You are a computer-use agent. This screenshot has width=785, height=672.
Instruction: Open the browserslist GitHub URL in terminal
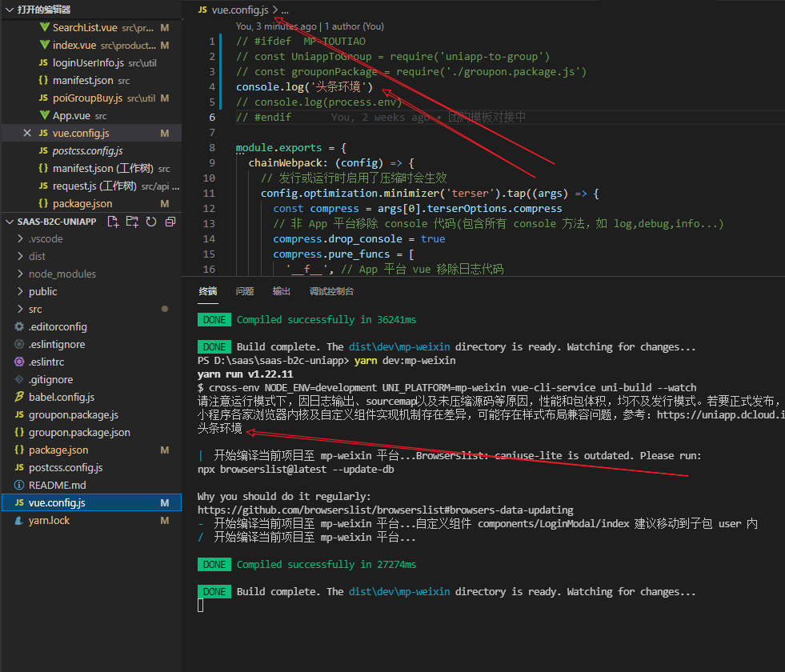click(x=386, y=510)
